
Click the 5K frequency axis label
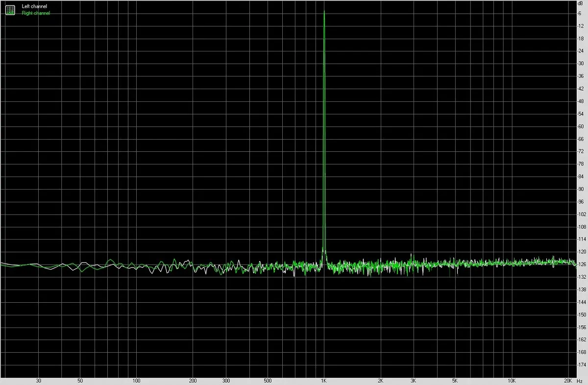(x=455, y=381)
